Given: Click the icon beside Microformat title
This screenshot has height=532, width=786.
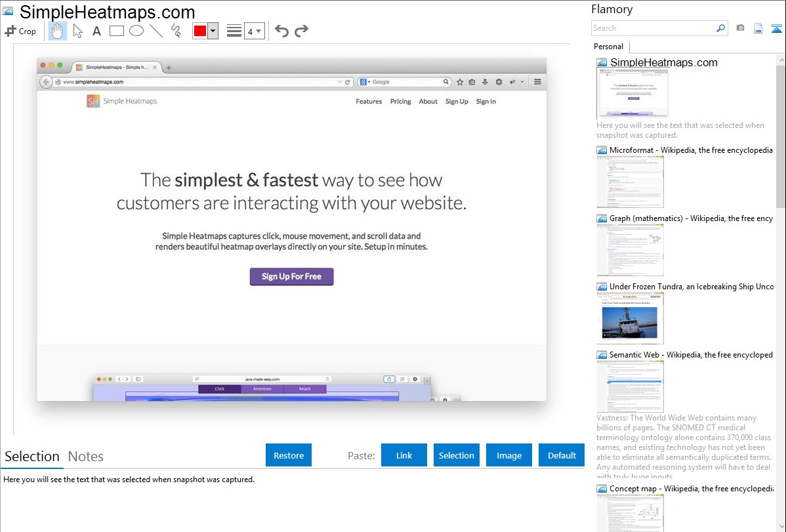Looking at the screenshot, I should pos(602,150).
